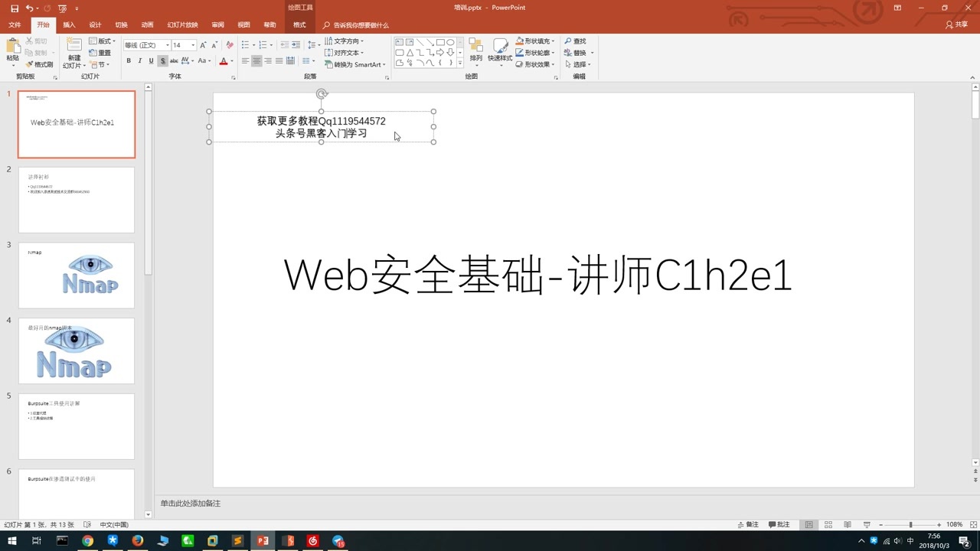
Task: Click the Replace (替换) button
Action: point(578,53)
